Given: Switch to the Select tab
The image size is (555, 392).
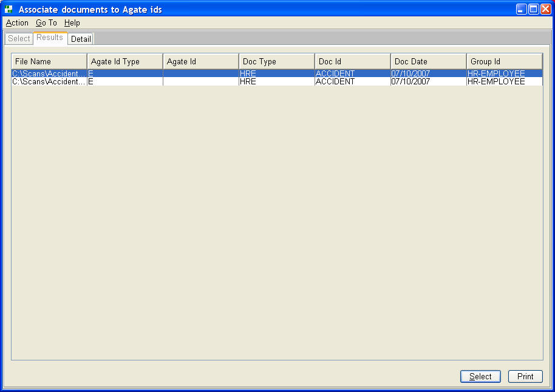Looking at the screenshot, I should [x=19, y=39].
